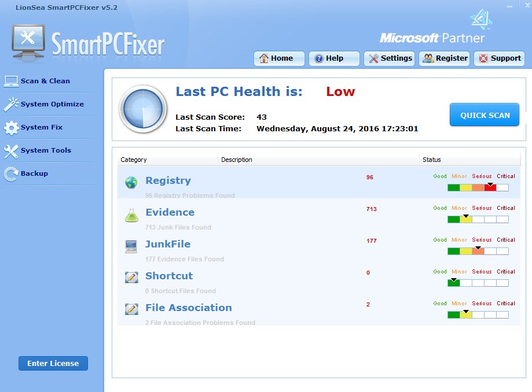The image size is (532, 392).
Task: Click the SmartPCFixer monitor logo
Action: point(28,42)
